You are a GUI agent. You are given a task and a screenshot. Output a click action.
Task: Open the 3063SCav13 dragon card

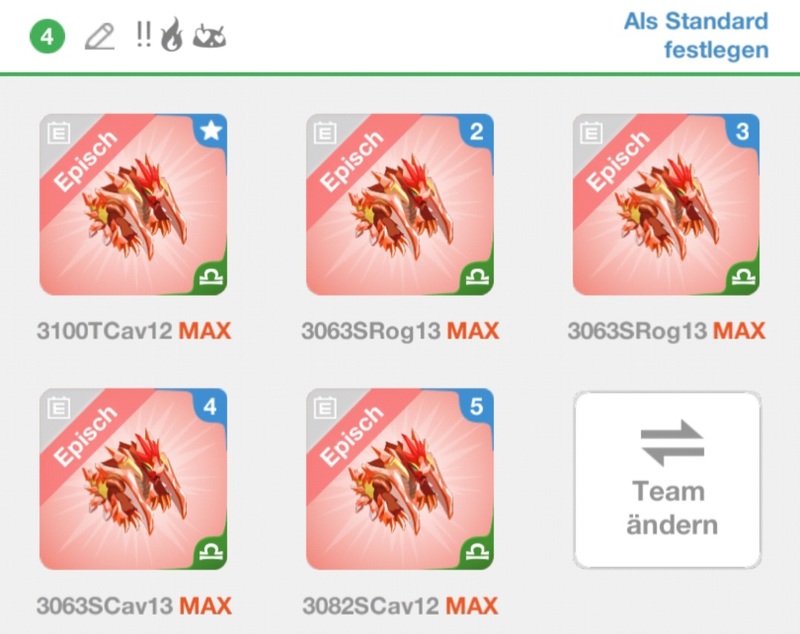(x=133, y=479)
